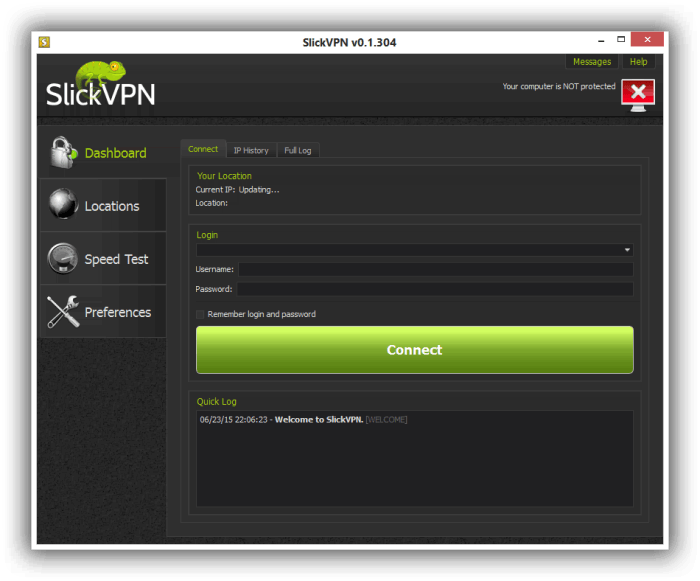Open the Locations section

104,205
